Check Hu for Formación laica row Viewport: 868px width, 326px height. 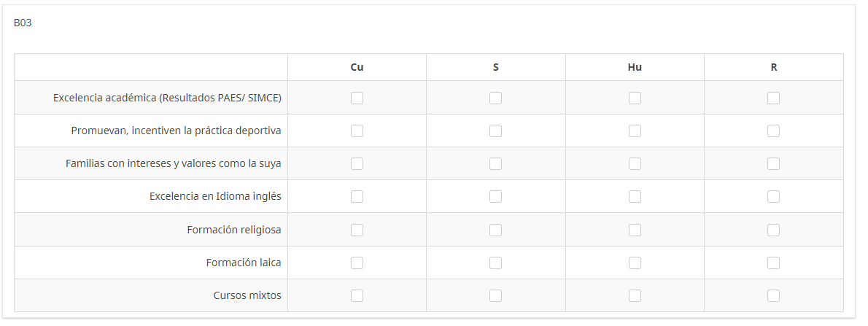[x=635, y=263]
